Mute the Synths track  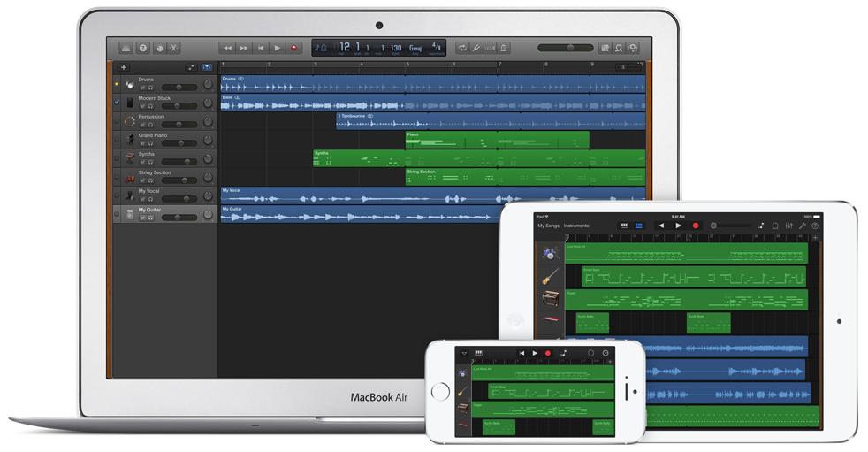(x=142, y=162)
